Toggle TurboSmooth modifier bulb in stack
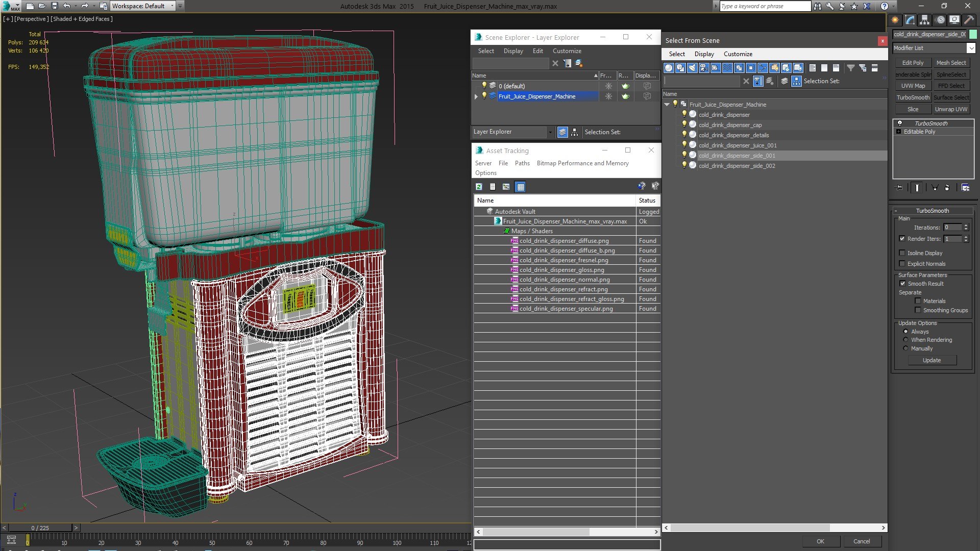Screen dimensions: 980x551 [x=899, y=123]
